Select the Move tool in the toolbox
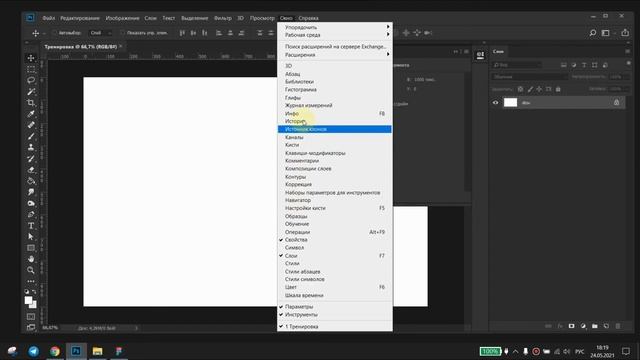Viewport: 640px width, 360px height. click(31, 58)
